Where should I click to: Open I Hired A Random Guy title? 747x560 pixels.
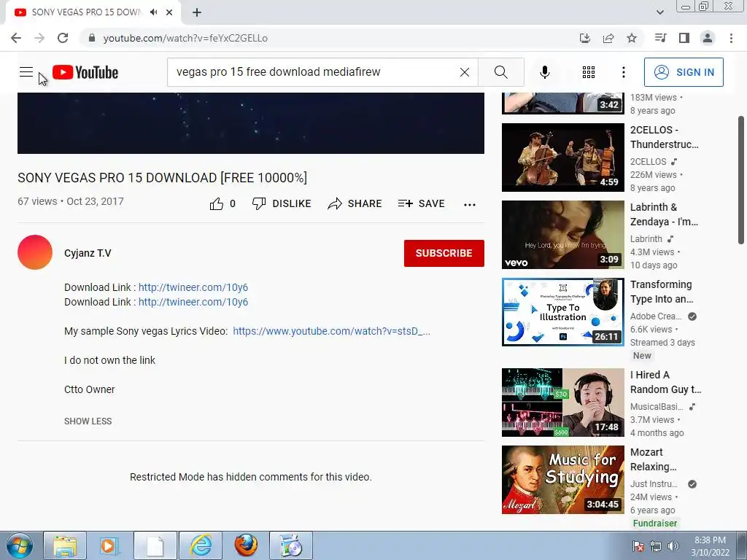665,382
